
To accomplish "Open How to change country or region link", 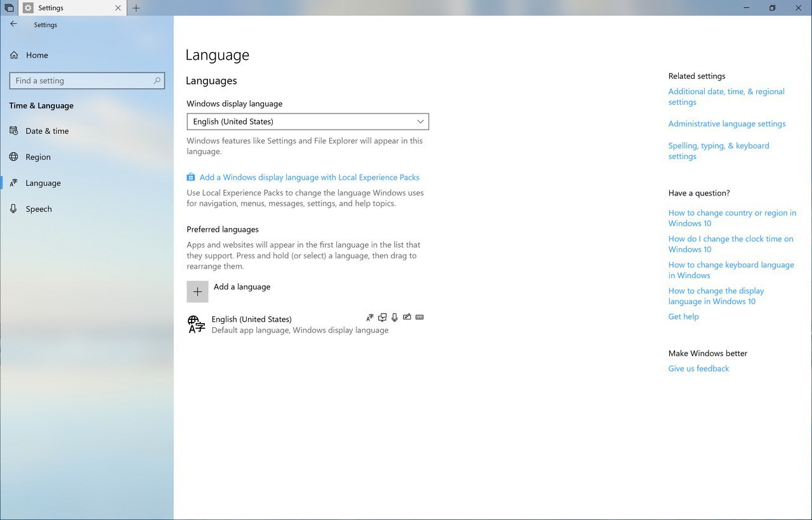I will coord(732,218).
